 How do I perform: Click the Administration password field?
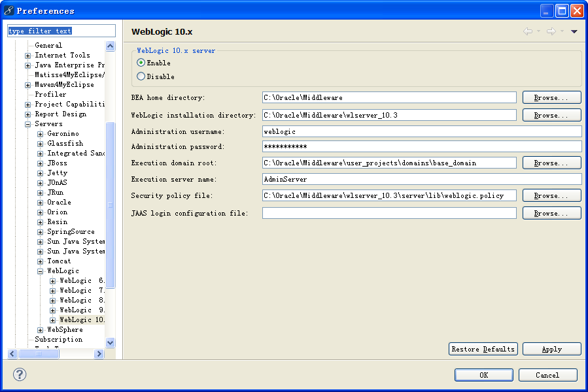422,146
